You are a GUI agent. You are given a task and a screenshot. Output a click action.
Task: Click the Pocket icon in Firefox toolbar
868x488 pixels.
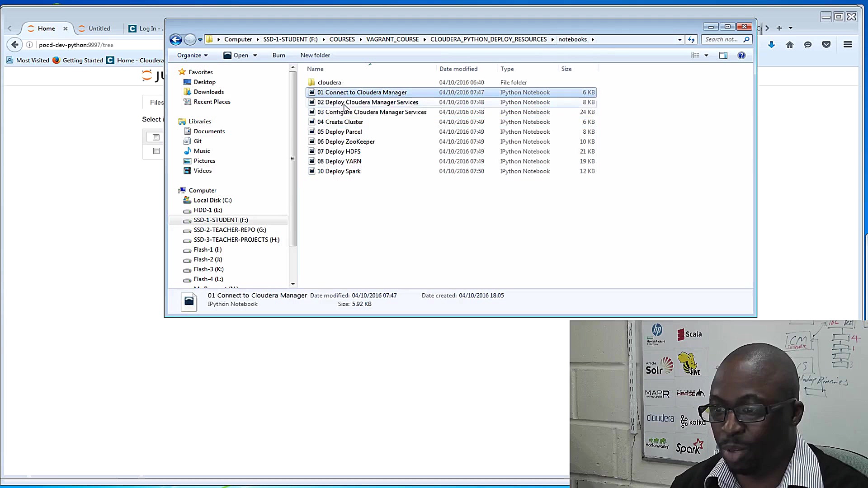click(x=826, y=45)
